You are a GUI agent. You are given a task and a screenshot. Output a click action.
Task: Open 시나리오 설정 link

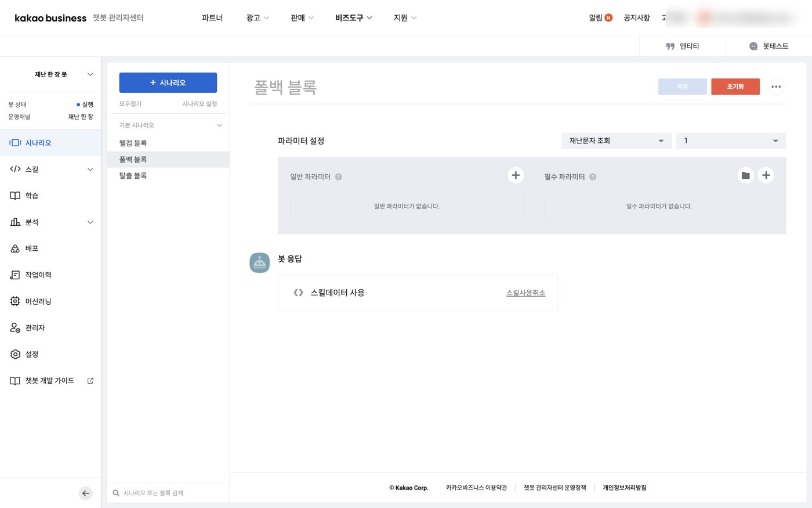(200, 104)
